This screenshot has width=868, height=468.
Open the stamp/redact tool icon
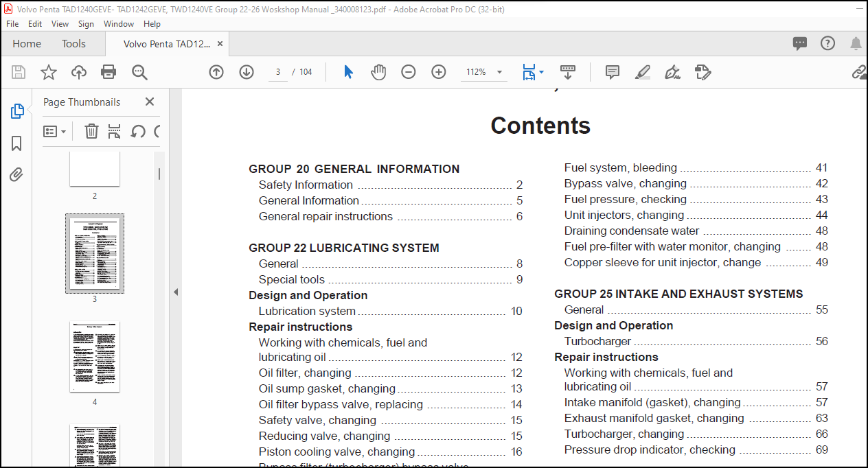pyautogui.click(x=702, y=72)
